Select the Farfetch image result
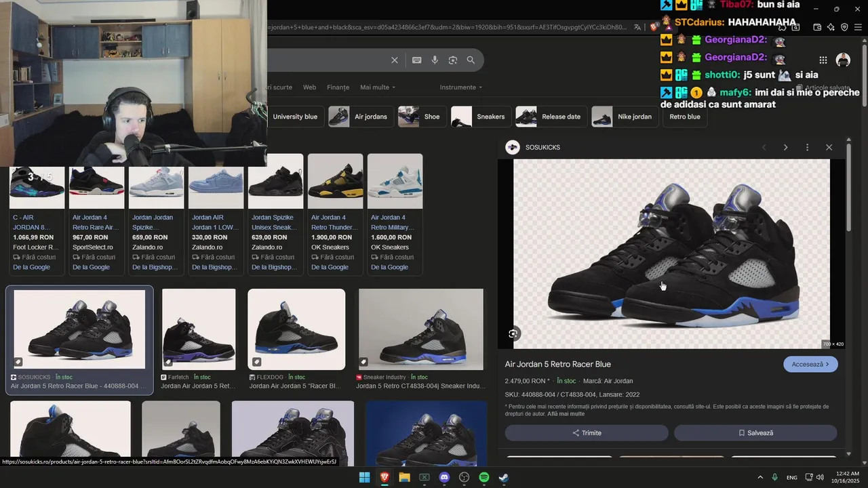 pos(199,340)
